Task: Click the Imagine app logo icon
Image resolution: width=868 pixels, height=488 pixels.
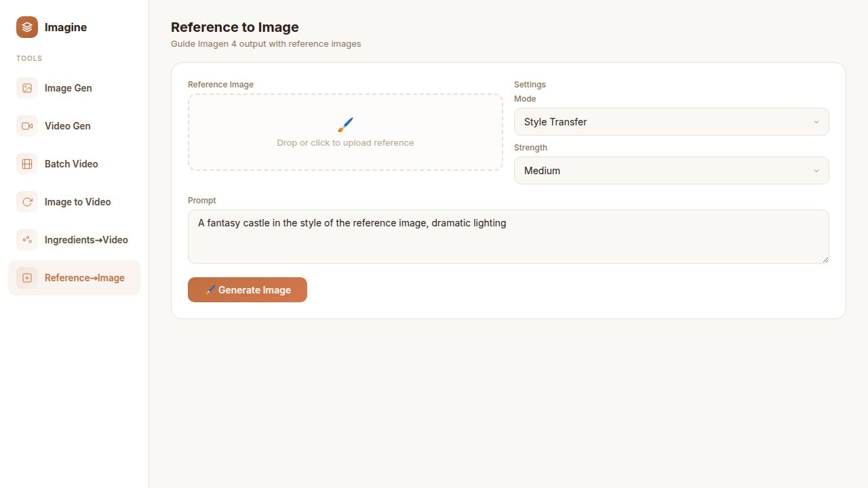Action: (26, 27)
